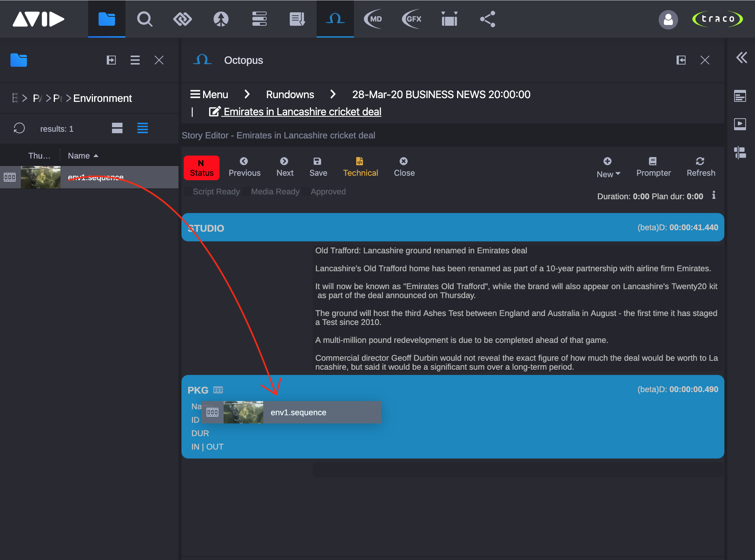This screenshot has width=755, height=560.
Task: Click the env1.sequence thumbnail
Action: 40,177
